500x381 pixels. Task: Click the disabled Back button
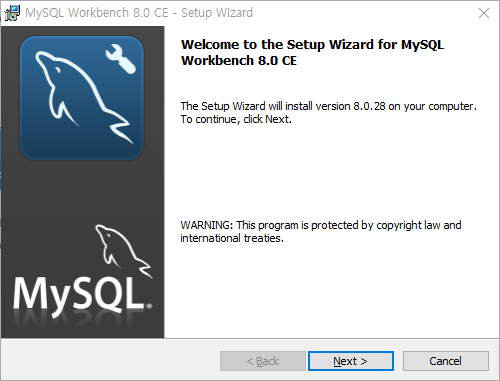coord(263,361)
